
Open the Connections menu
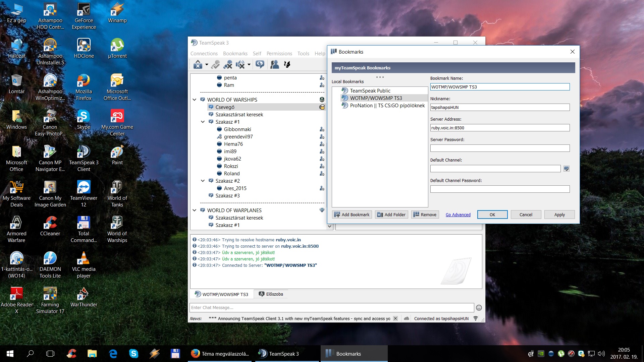coord(204,53)
